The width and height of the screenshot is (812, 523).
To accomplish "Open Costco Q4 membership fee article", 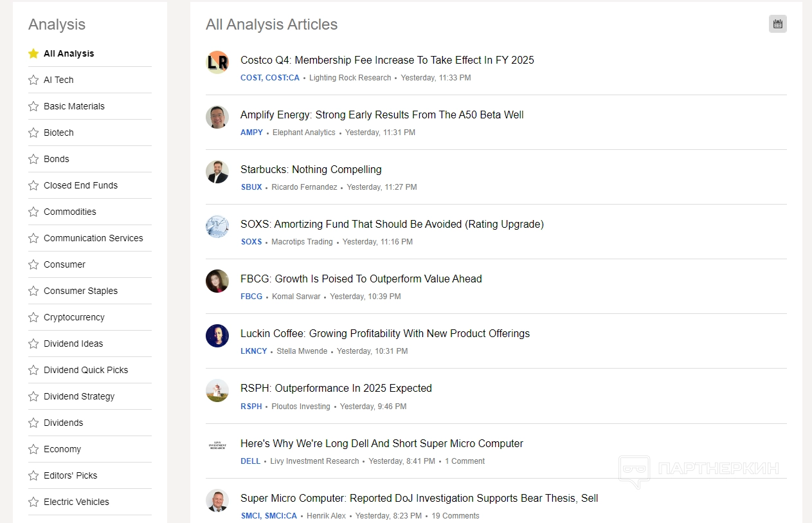I will click(387, 60).
